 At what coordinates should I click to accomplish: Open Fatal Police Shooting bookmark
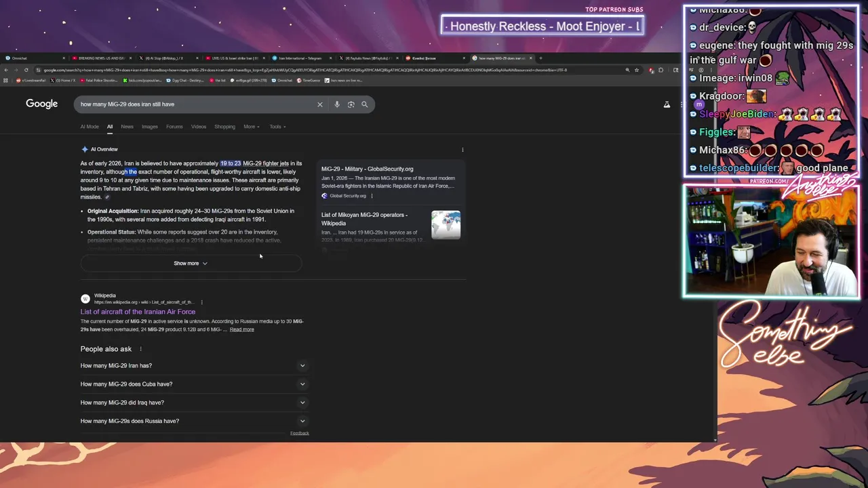(x=100, y=81)
